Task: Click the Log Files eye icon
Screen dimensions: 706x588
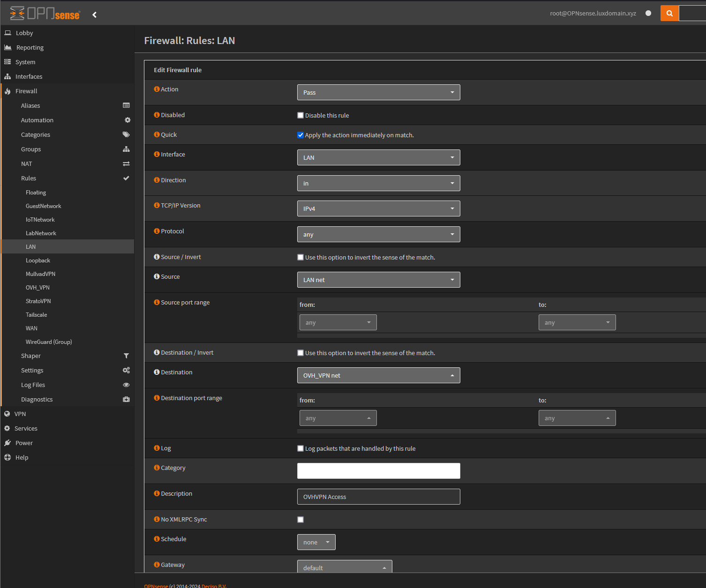Action: coord(126,385)
